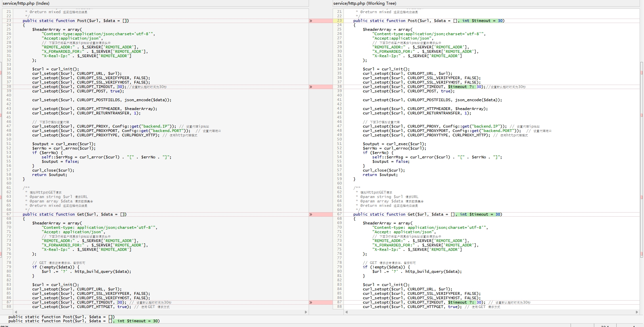Select the service/http.php (Index) pane header
The image size is (644, 327).
tap(26, 3)
